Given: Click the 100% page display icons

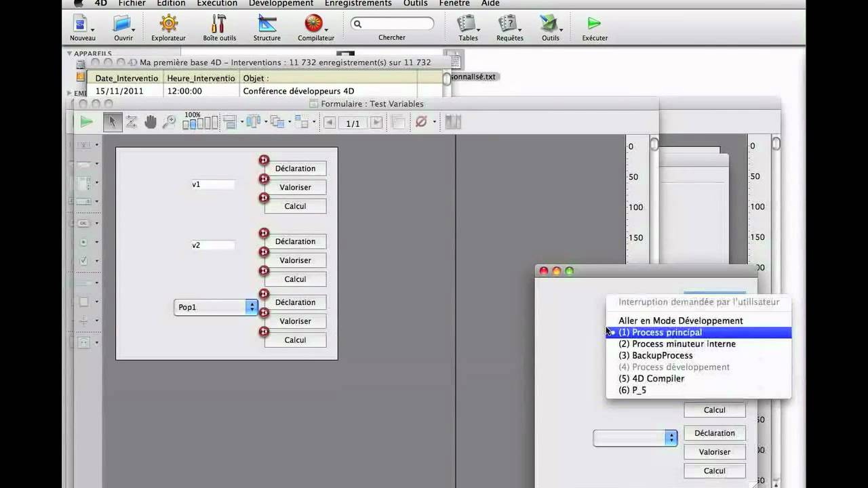Looking at the screenshot, I should (x=200, y=123).
